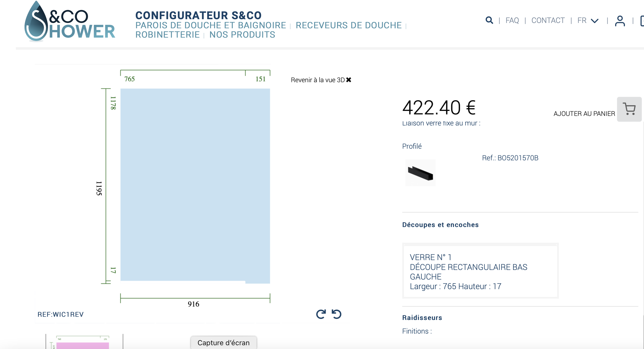Click the shopping cart add button
644x349 pixels.
click(629, 109)
